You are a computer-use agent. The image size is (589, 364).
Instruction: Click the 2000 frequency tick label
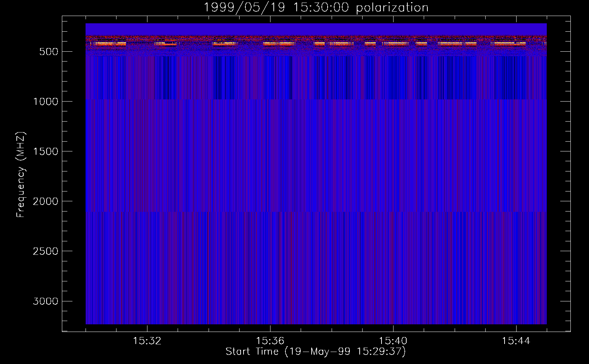coord(46,201)
